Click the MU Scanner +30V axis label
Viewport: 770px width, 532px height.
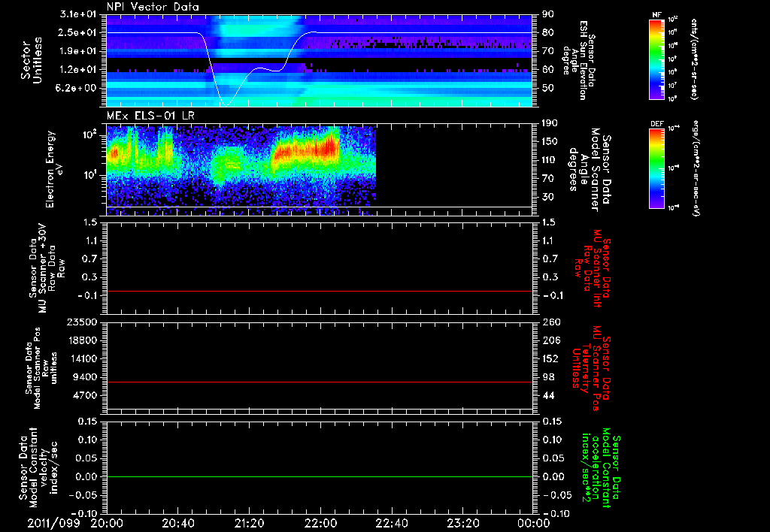click(x=47, y=268)
